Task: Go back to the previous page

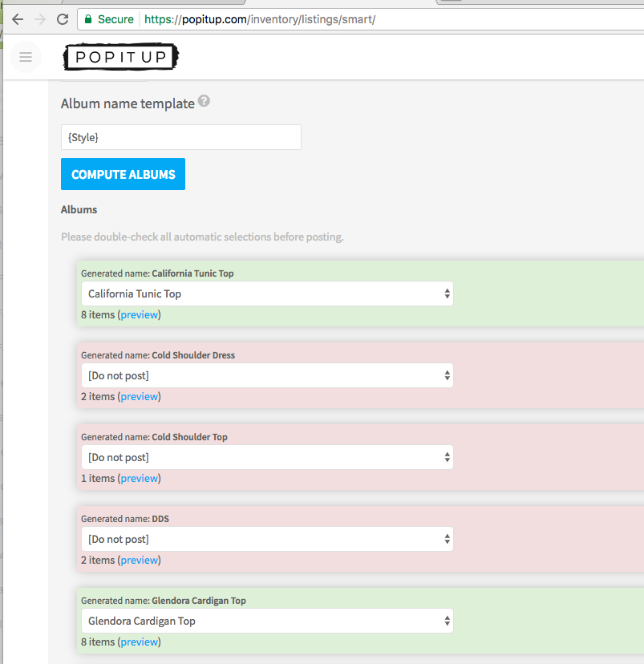Action: tap(18, 19)
